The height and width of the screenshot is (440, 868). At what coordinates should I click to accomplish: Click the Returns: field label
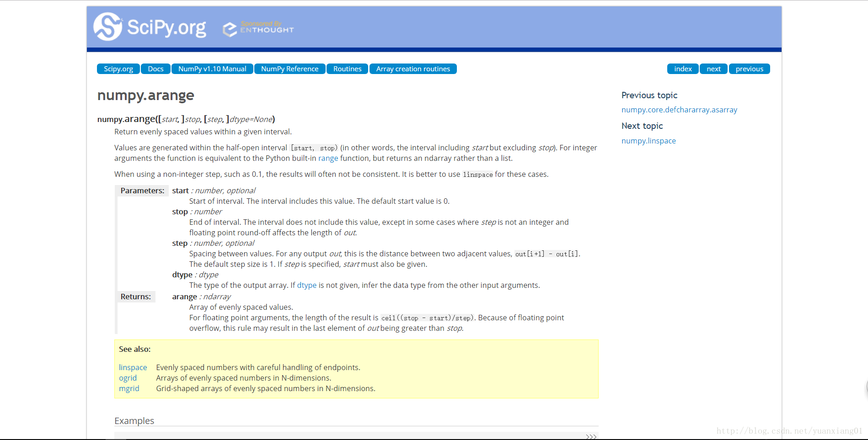tap(135, 297)
